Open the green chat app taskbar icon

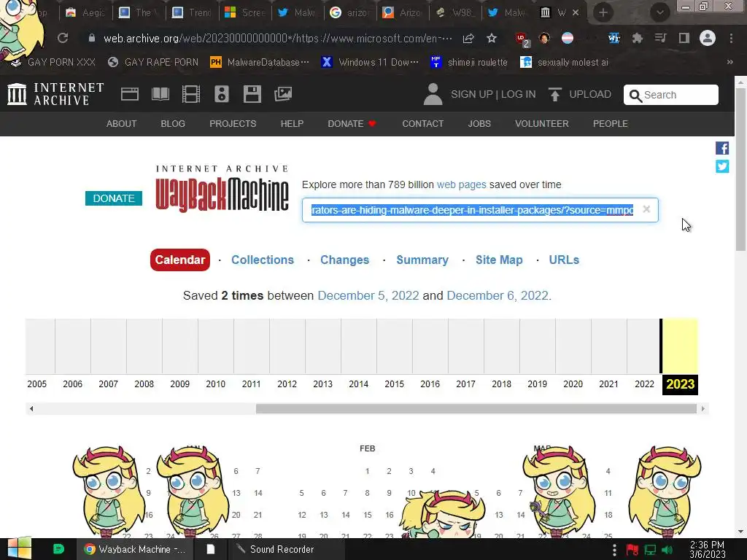click(x=58, y=549)
